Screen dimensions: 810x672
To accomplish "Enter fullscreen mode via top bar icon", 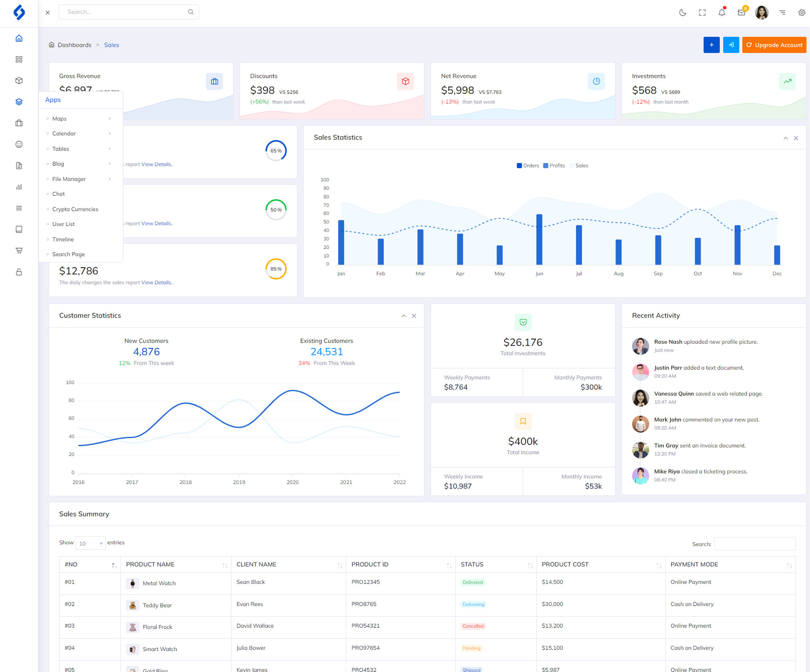I will pyautogui.click(x=702, y=13).
